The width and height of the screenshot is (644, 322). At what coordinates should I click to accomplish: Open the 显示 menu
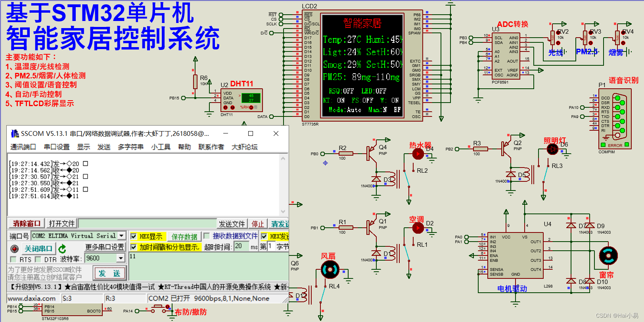tap(84, 147)
